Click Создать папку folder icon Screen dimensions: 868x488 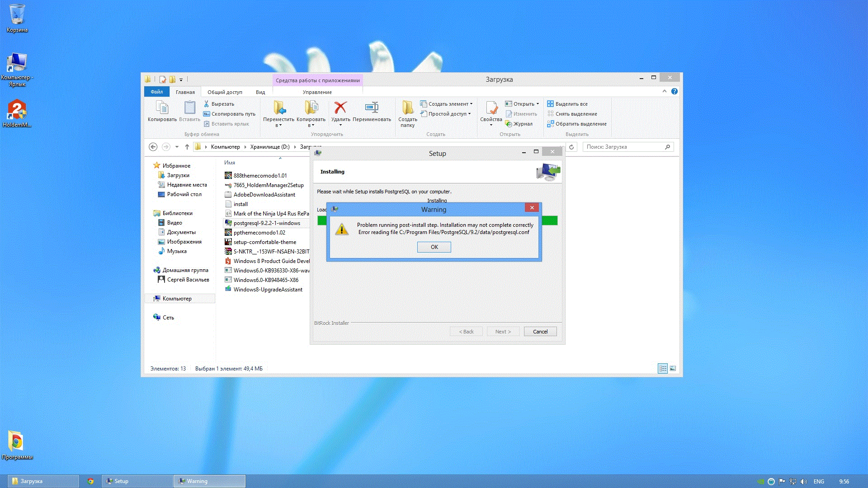click(407, 108)
